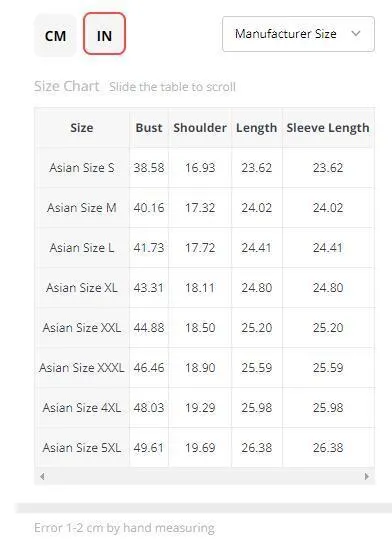The height and width of the screenshot is (539, 392).
Task: Select the Asian Size S row
Action: (x=205, y=168)
